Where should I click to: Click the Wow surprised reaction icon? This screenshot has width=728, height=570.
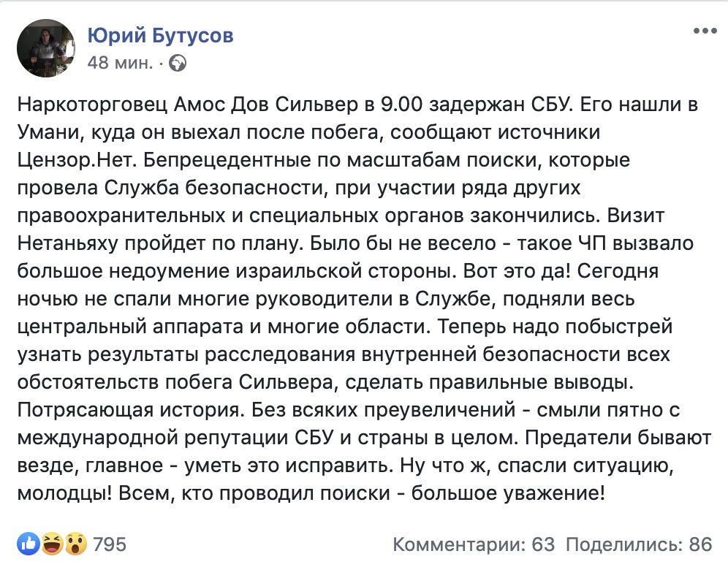76,544
